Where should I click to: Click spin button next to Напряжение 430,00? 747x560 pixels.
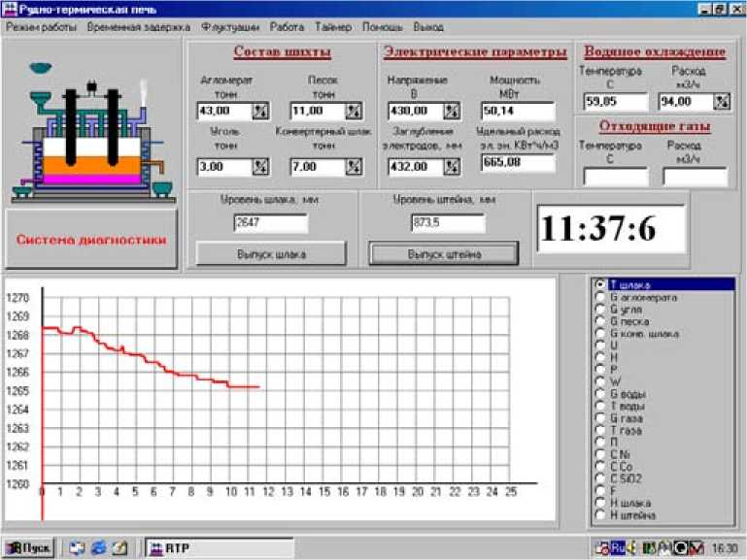pos(453,111)
